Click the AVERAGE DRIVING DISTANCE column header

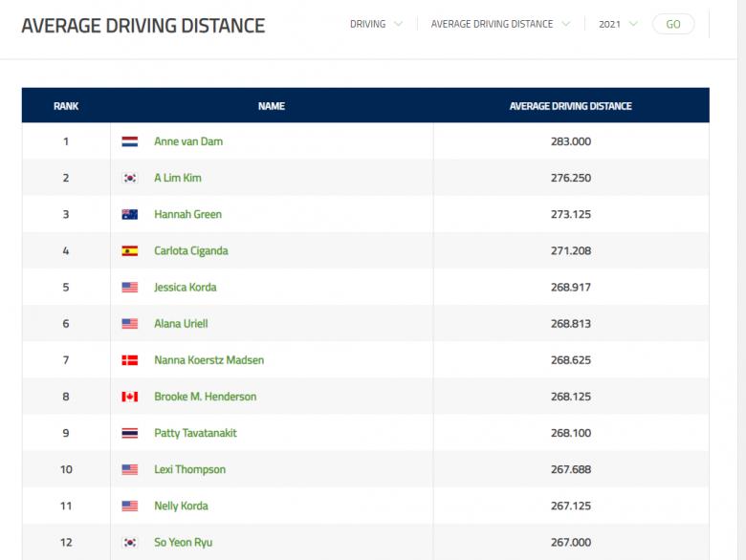click(570, 106)
